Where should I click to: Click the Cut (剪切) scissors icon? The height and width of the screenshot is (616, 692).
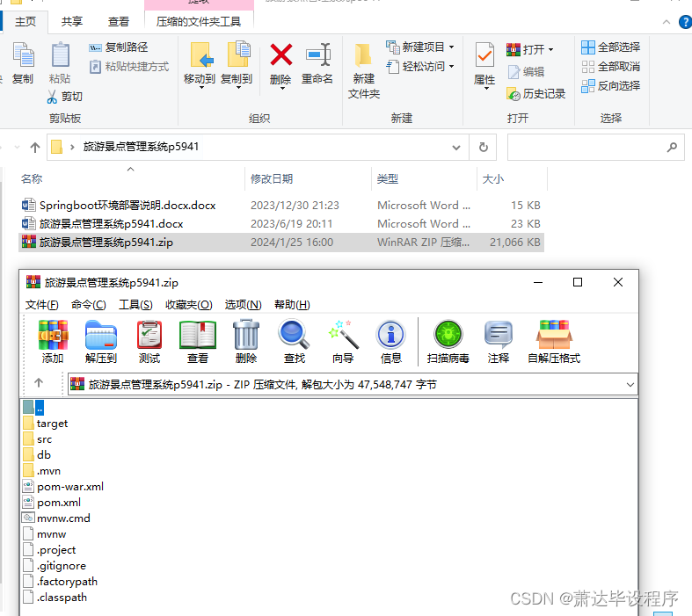point(52,97)
